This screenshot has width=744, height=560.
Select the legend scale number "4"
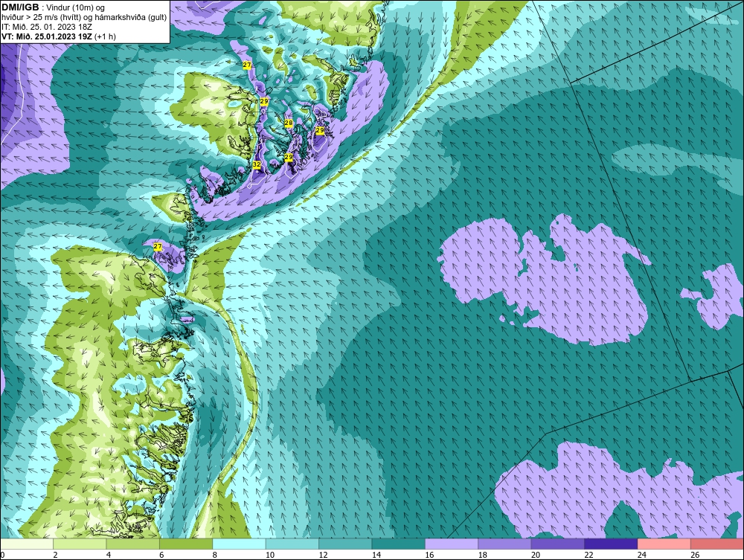(109, 555)
